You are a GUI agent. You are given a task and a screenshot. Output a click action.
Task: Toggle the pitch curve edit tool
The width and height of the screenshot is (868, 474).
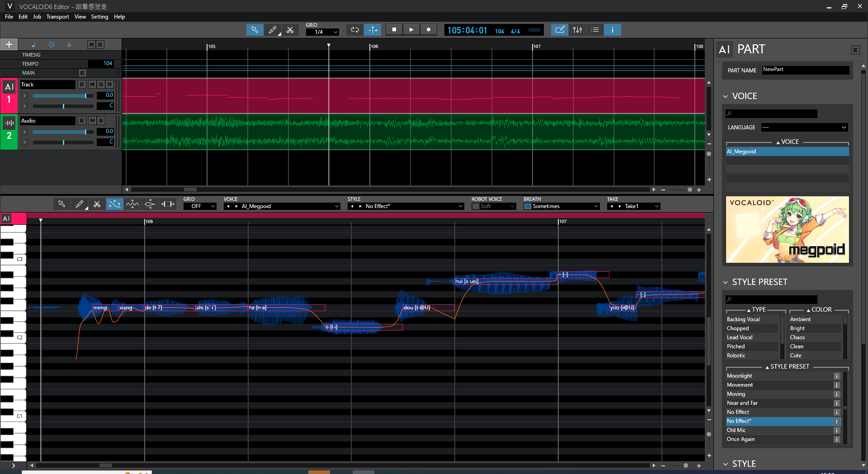[x=114, y=204]
